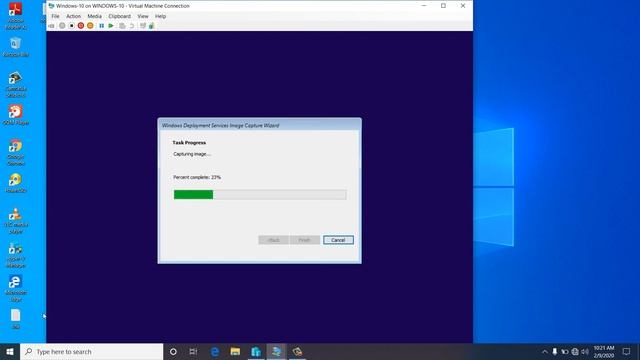Image resolution: width=640 pixels, height=360 pixels.
Task: Click the active Hyper-V taskbar icon
Action: point(276,351)
